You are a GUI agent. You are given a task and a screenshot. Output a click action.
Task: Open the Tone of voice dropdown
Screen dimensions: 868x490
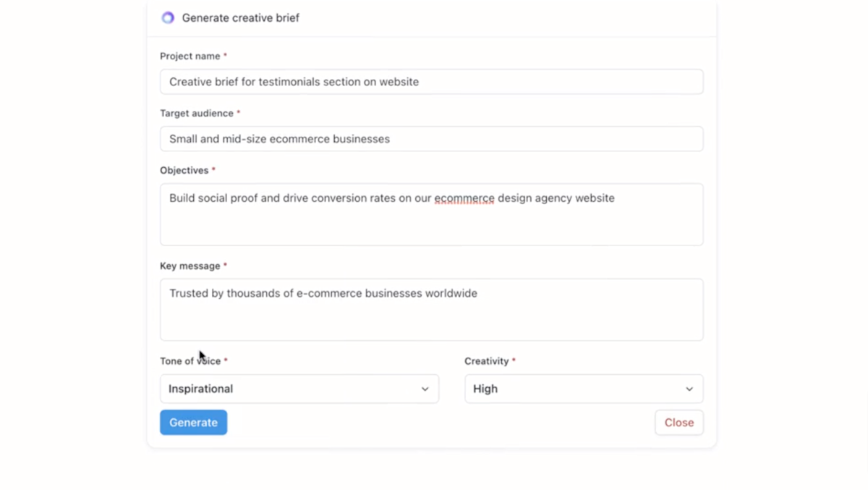pos(299,389)
